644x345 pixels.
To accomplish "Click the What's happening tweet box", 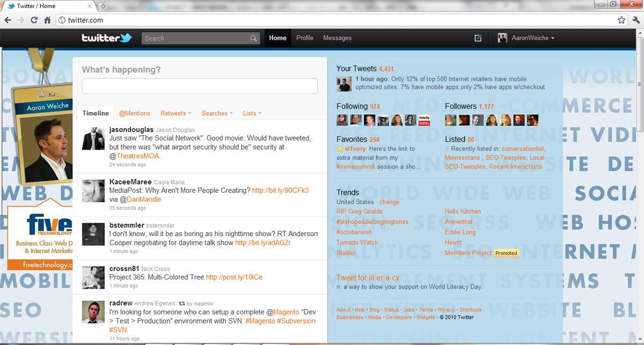I will coord(200,86).
